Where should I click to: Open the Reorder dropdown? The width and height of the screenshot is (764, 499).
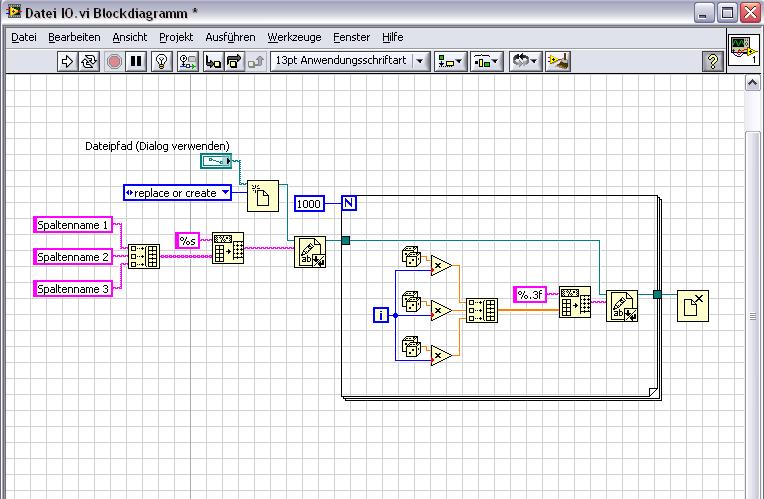pyautogui.click(x=525, y=61)
